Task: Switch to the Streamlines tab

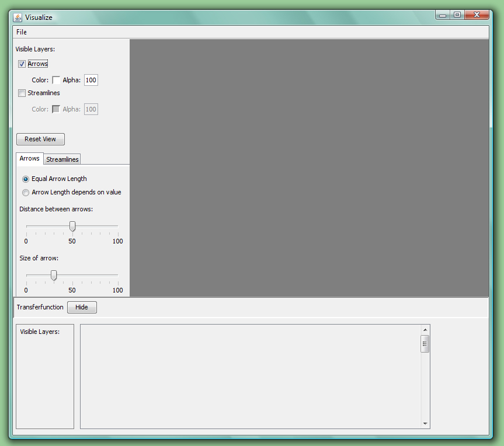Action: coord(62,159)
